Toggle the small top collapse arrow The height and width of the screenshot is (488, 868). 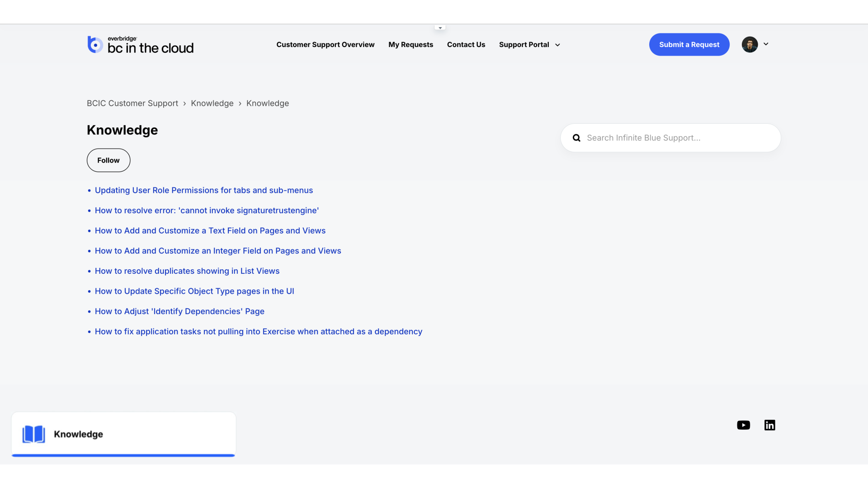[x=440, y=28]
